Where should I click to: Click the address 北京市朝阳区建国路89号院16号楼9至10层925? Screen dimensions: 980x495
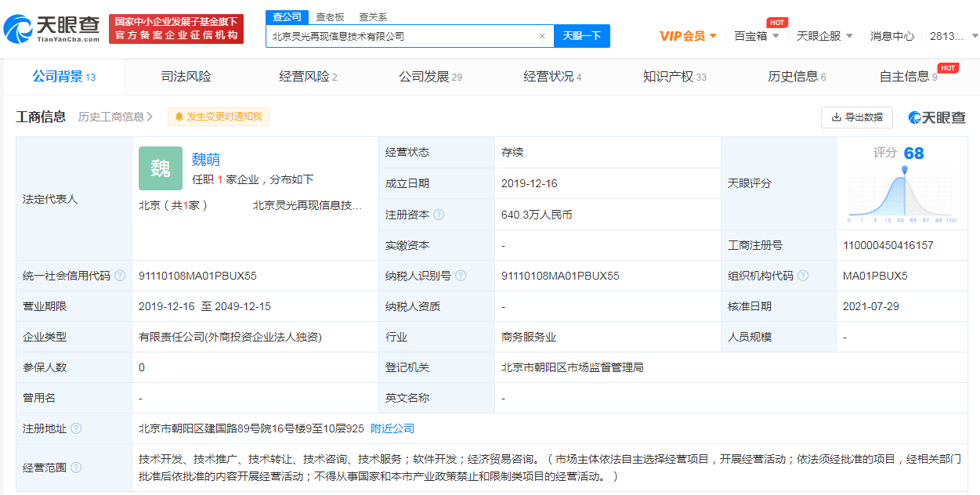[251, 429]
